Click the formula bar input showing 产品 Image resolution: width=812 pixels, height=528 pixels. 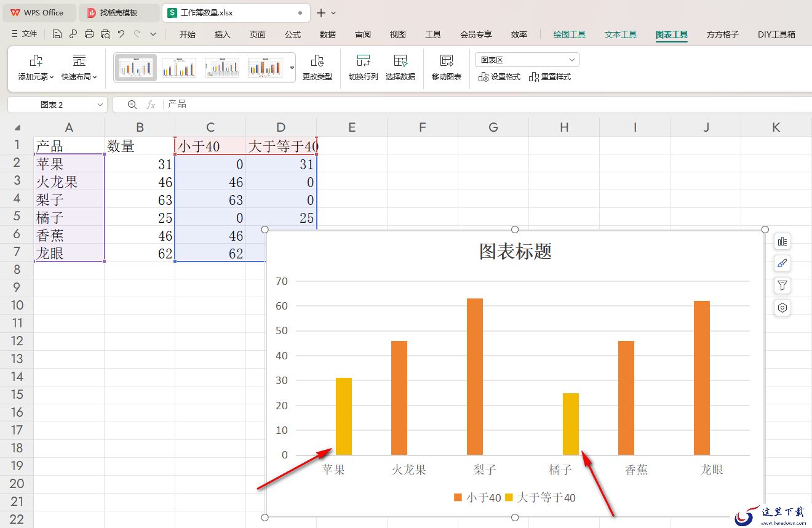[x=486, y=105]
